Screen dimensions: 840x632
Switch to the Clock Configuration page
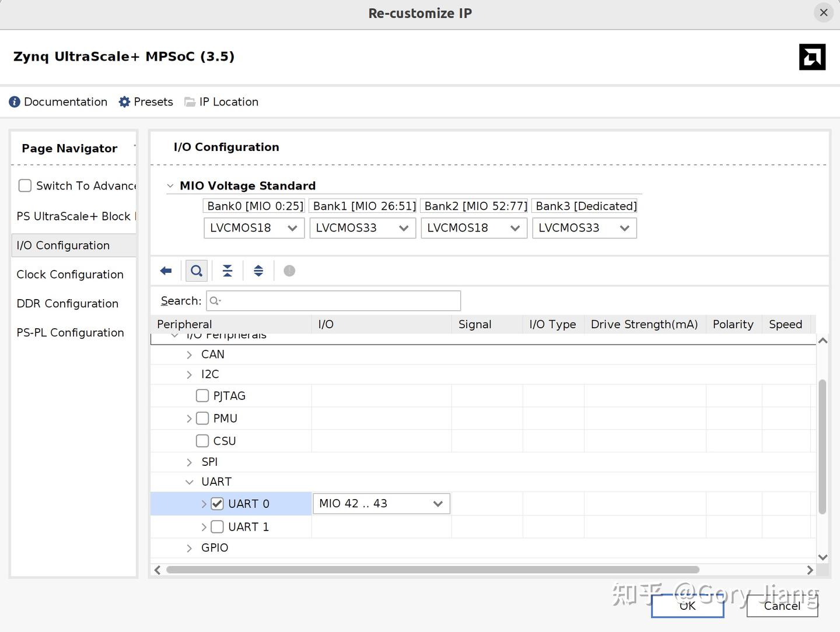[70, 274]
